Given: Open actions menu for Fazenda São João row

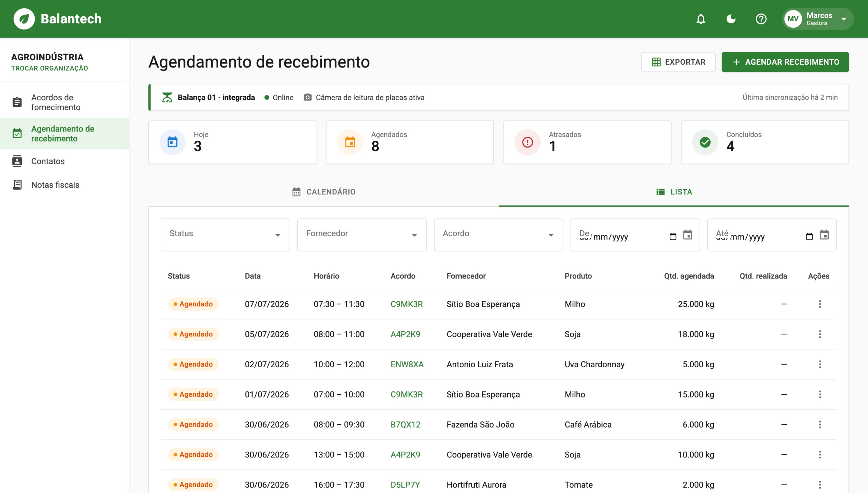Looking at the screenshot, I should point(820,425).
